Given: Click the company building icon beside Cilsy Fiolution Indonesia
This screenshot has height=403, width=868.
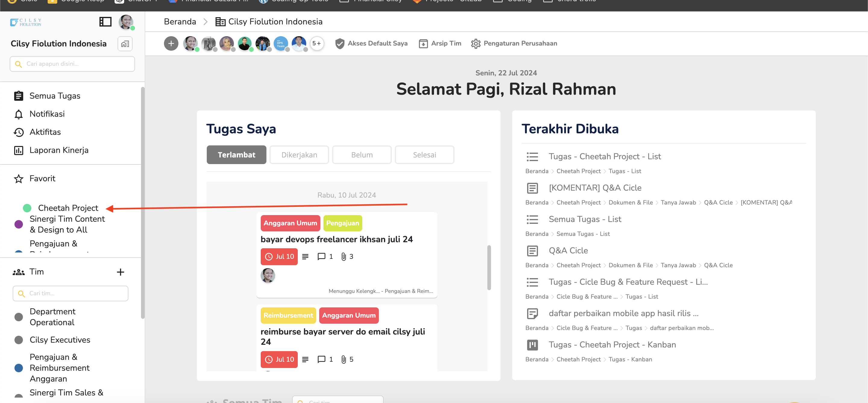Looking at the screenshot, I should coord(125,44).
